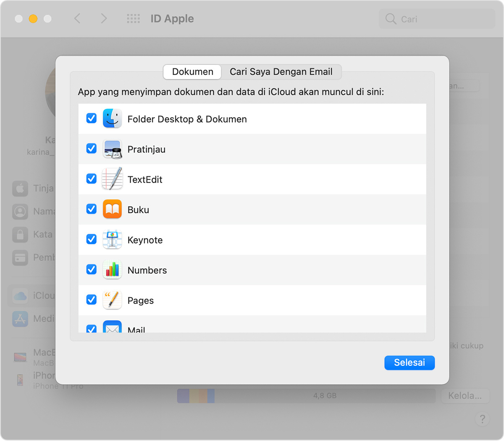This screenshot has height=441, width=504.
Task: Select the Folder Desktop & Dokumen label
Action: [187, 119]
